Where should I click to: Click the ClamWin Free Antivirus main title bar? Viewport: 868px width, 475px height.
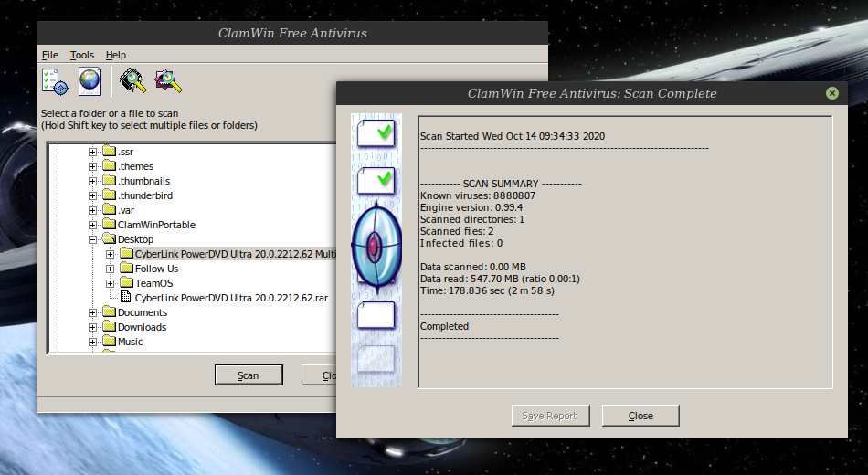coord(292,33)
